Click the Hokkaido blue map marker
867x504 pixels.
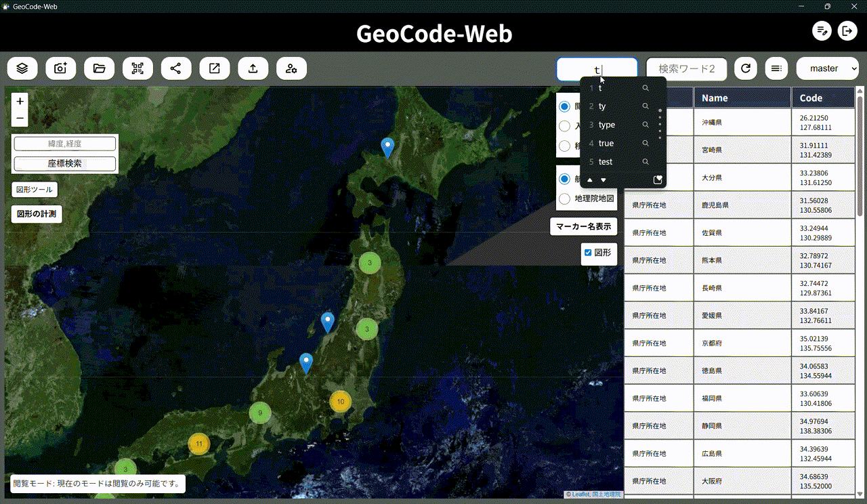pos(387,148)
